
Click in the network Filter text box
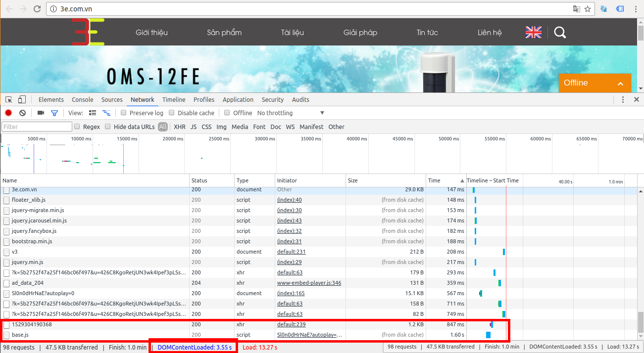[37, 127]
